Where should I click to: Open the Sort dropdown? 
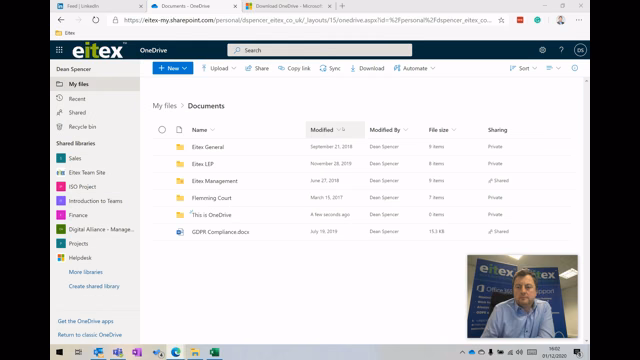(x=523, y=68)
